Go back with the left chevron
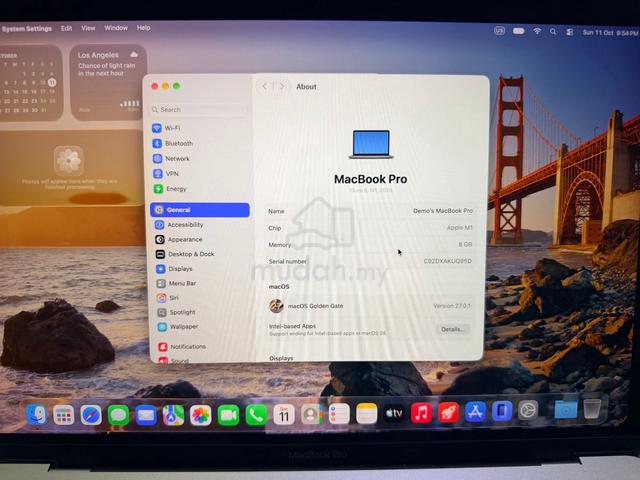Screen dimensions: 640x480 264,87
